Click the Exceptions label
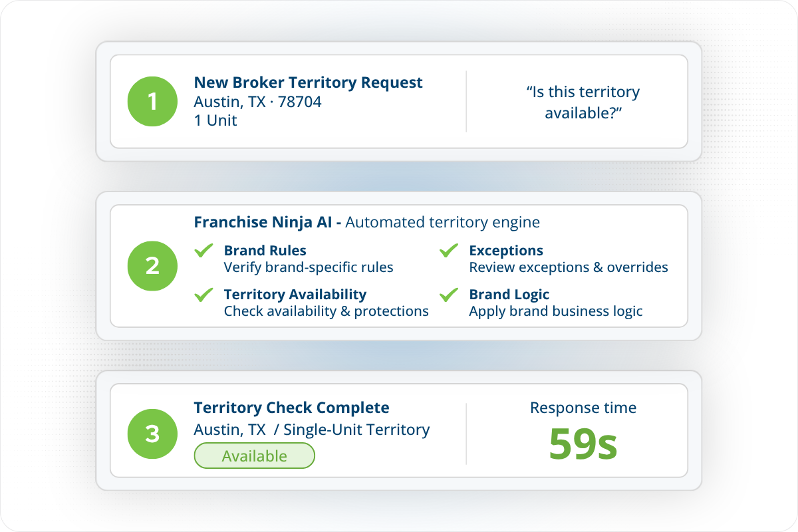798x532 pixels. (506, 251)
